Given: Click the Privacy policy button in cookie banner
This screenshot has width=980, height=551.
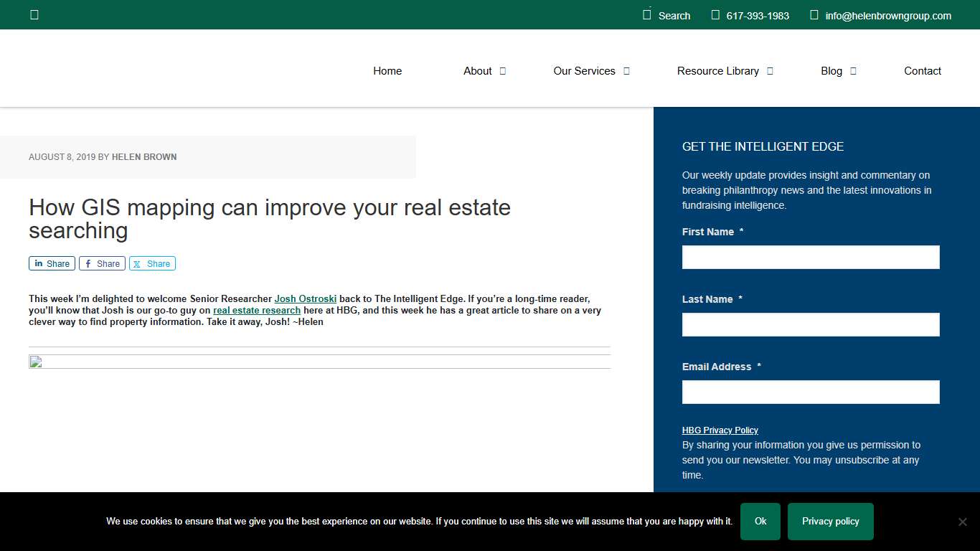Looking at the screenshot, I should pos(830,522).
